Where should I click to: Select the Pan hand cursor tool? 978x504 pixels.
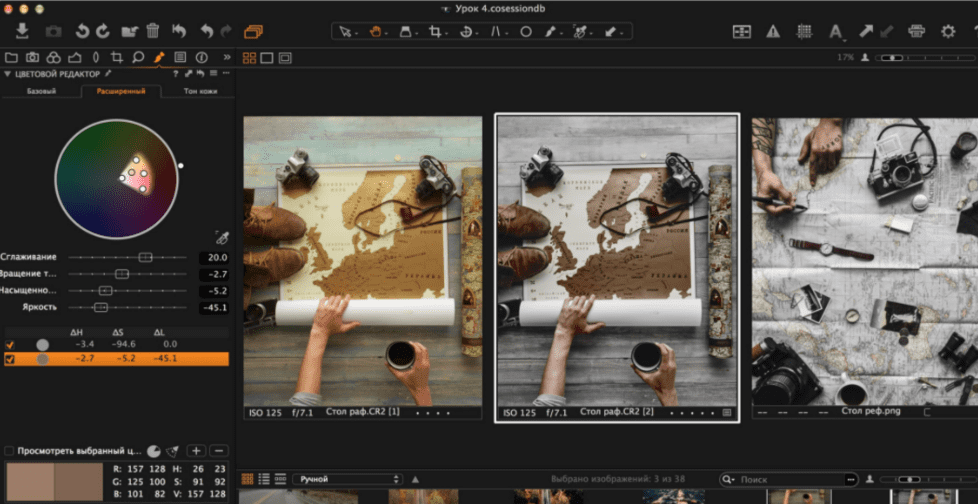[376, 32]
